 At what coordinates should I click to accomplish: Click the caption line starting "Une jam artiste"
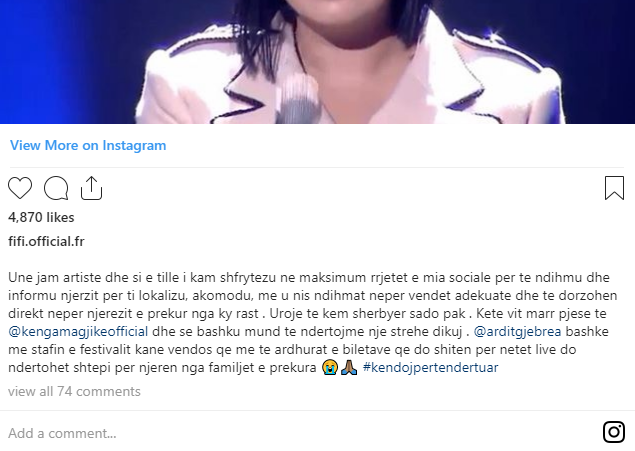309,278
